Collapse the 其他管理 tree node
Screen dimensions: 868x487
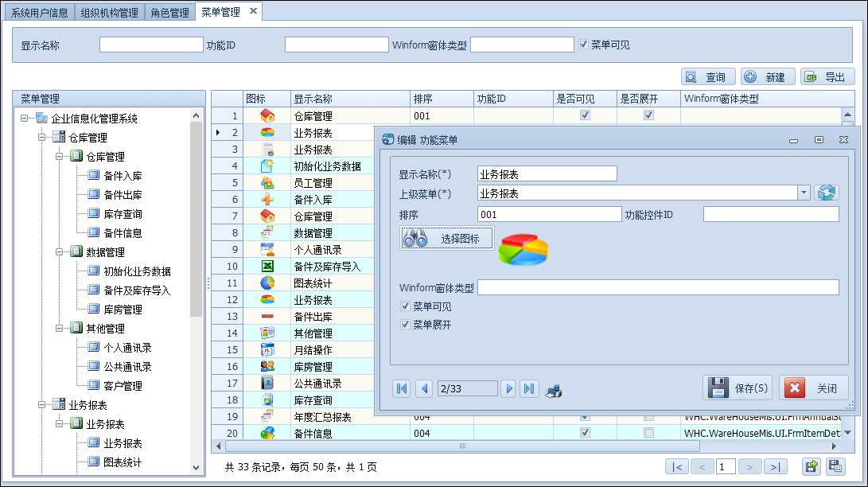[59, 328]
